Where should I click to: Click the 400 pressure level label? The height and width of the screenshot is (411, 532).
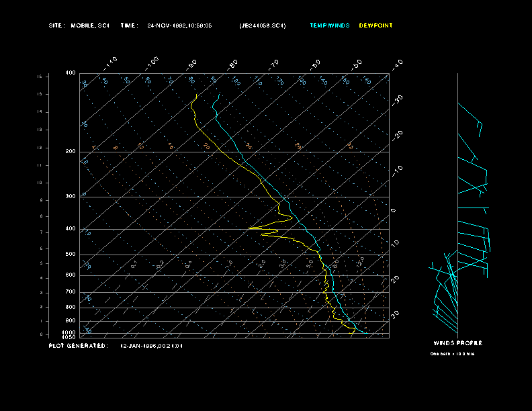71,229
